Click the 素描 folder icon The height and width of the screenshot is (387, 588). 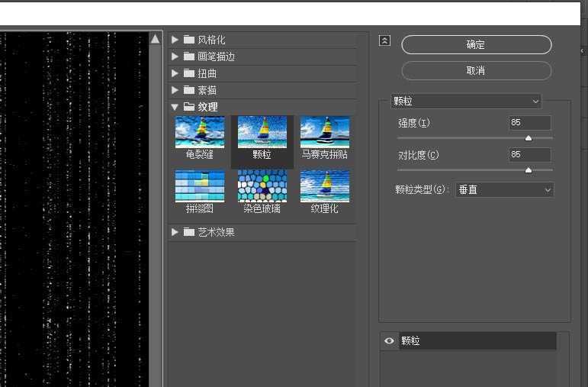(189, 90)
